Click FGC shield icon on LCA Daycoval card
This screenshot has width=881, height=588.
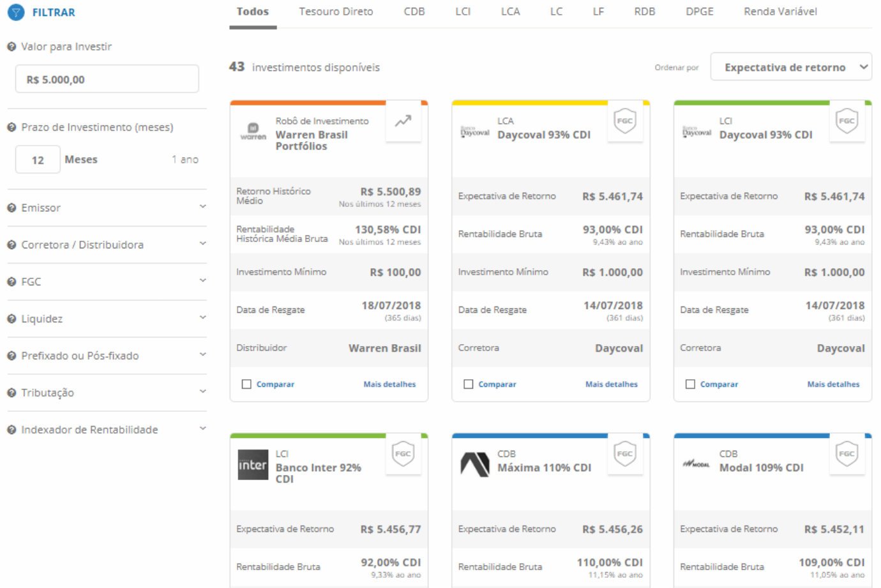624,121
